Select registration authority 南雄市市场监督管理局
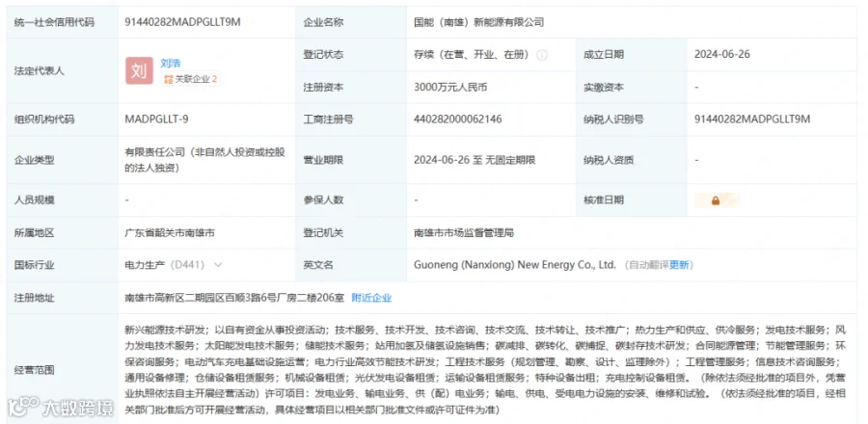The image size is (868, 424). click(x=464, y=233)
